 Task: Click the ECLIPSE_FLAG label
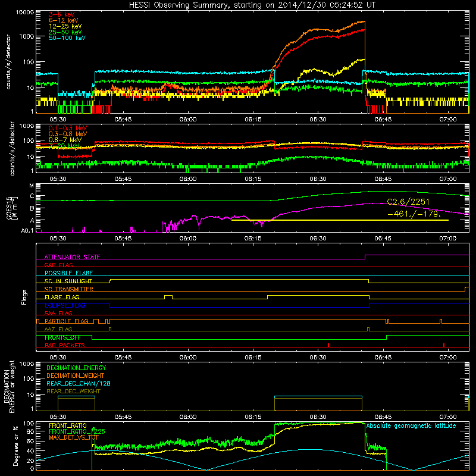65,305
